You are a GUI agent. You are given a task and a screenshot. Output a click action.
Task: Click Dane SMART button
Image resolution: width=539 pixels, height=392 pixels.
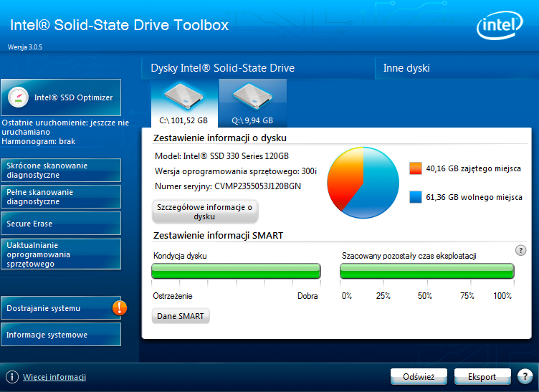click(x=181, y=316)
